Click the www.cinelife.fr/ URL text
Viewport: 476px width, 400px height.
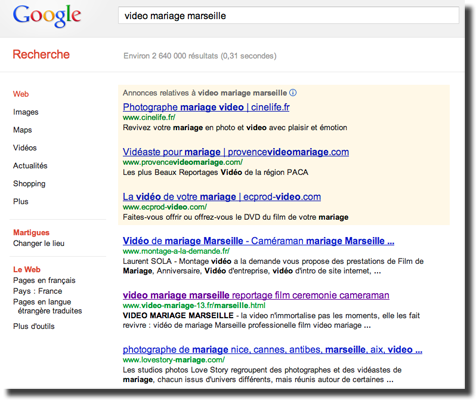point(149,117)
